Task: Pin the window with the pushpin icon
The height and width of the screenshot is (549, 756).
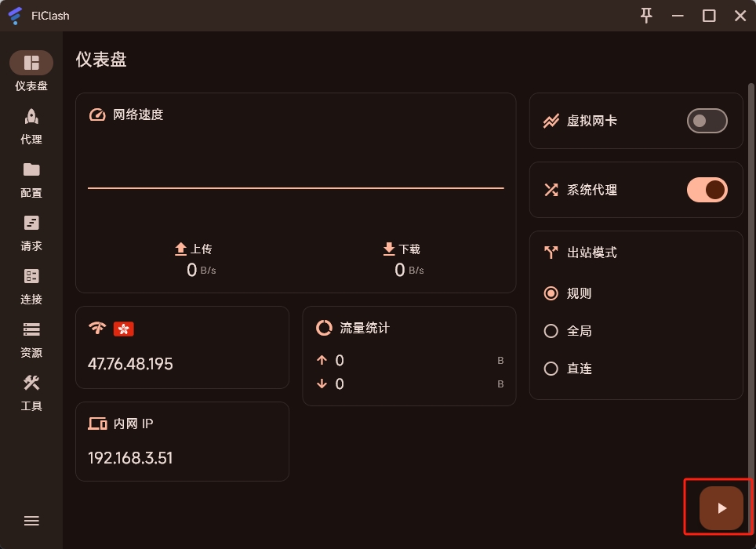Action: tap(646, 15)
